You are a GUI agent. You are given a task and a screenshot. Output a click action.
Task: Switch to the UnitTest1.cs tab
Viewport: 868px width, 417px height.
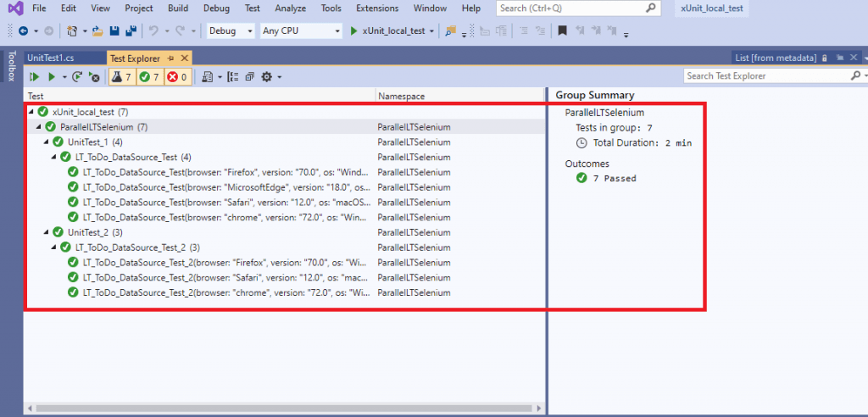pos(51,58)
